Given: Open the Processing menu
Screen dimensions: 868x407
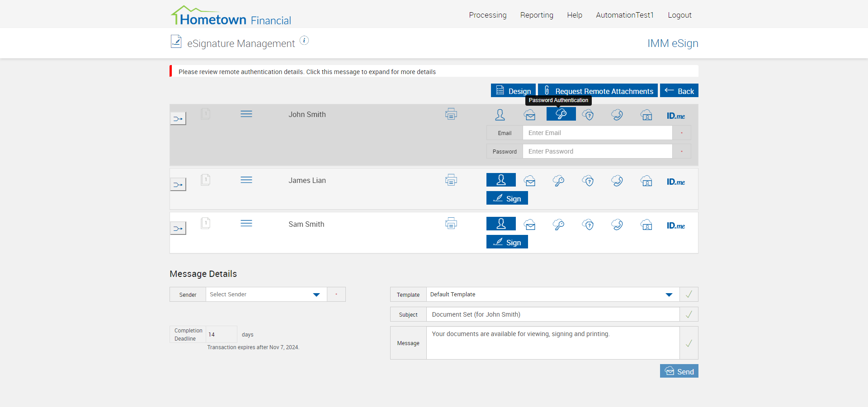Looking at the screenshot, I should click(x=488, y=15).
